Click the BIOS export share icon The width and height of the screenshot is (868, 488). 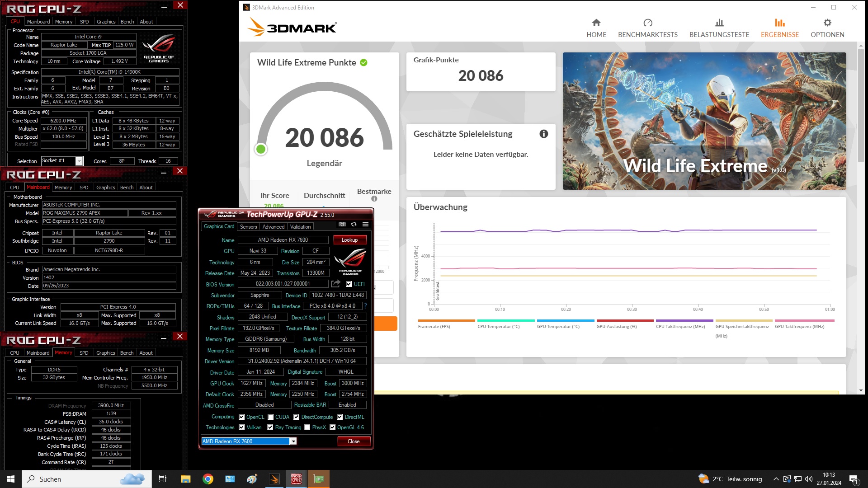coord(335,284)
